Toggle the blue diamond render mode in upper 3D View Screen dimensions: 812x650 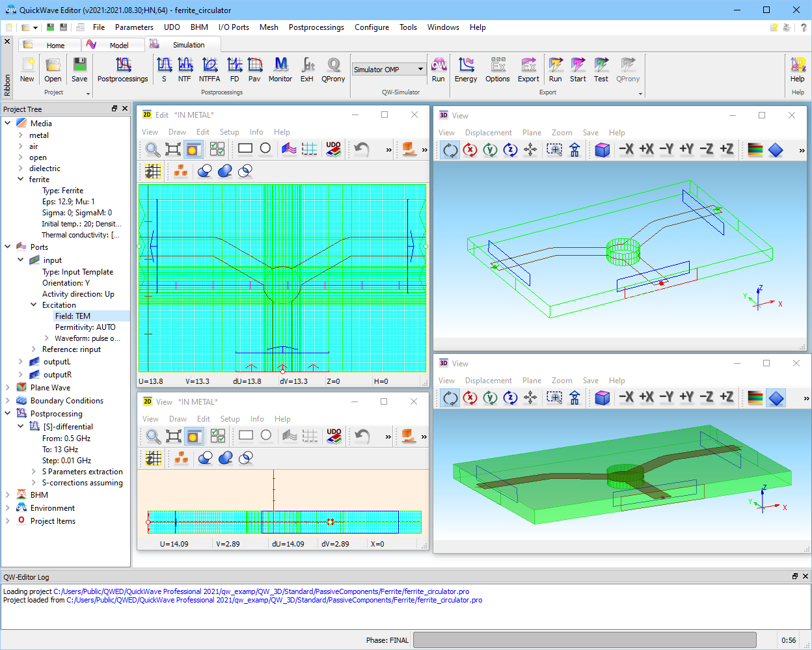(x=776, y=150)
